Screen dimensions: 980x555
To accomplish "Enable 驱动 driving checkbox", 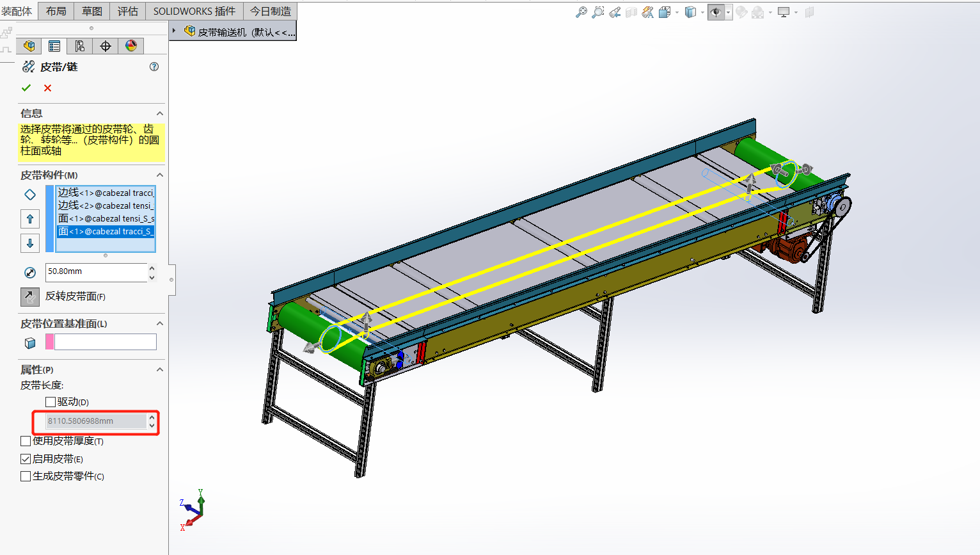I will [51, 402].
